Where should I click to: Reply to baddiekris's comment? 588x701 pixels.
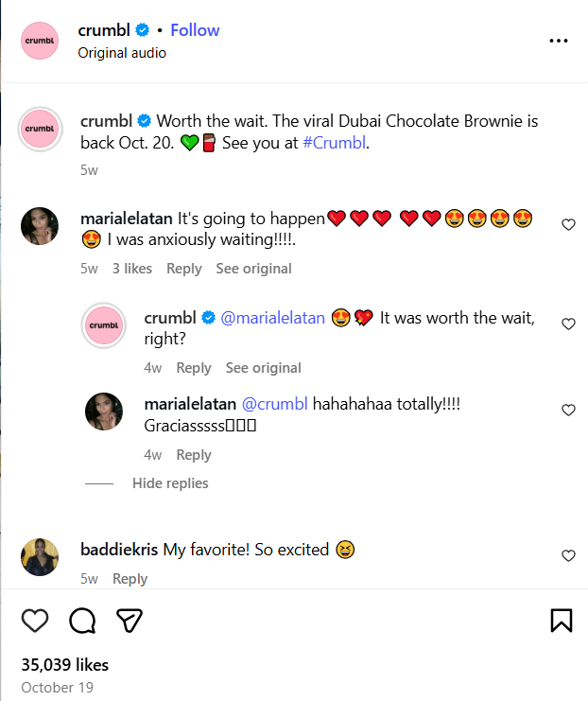pos(130,579)
